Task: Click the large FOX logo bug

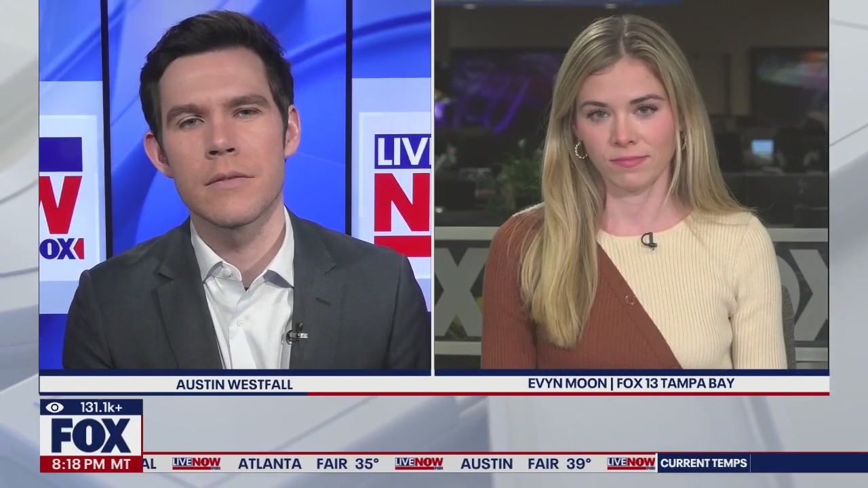Action: [x=91, y=436]
